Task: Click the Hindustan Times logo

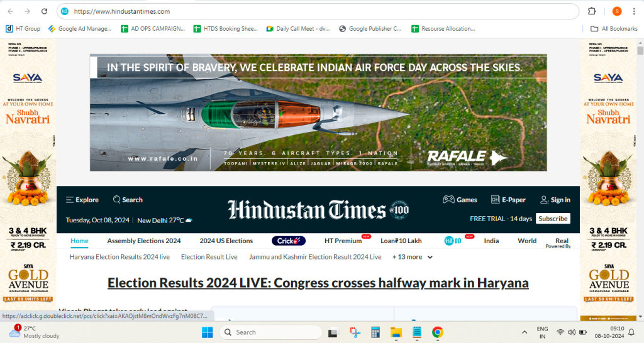Action: pyautogui.click(x=318, y=210)
